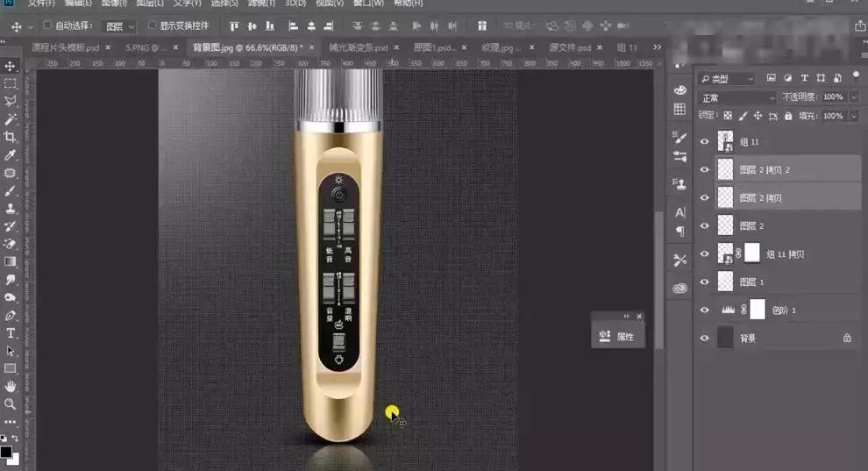Select the Rectangle shape tool
This screenshot has width=868, height=471.
click(x=10, y=368)
